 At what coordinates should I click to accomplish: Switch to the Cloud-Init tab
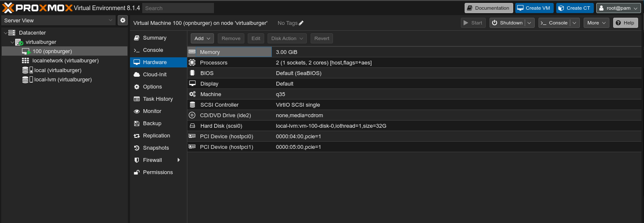pyautogui.click(x=154, y=75)
